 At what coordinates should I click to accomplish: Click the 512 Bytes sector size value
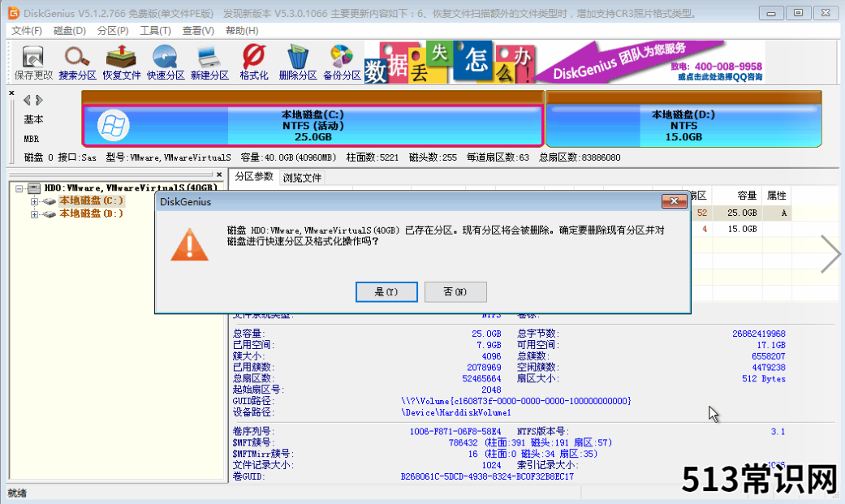763,379
